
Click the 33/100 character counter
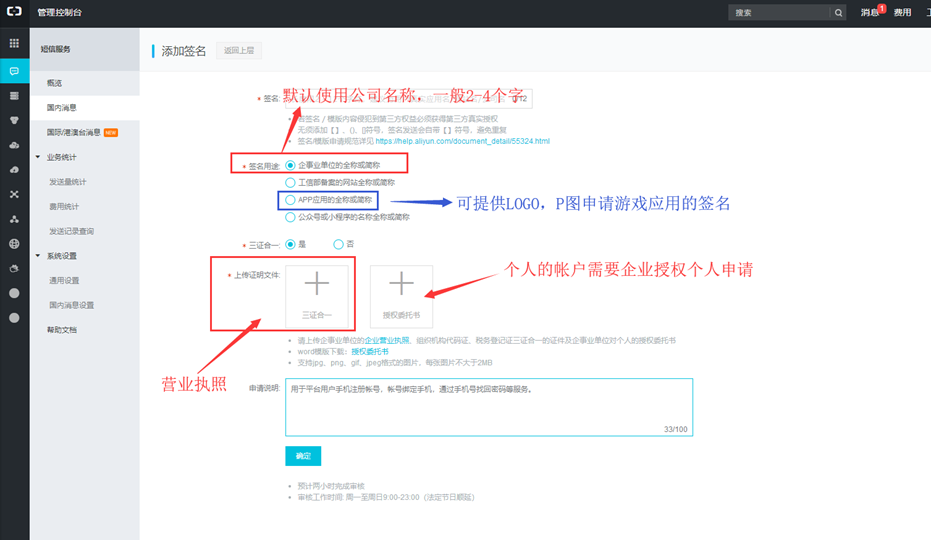(675, 429)
